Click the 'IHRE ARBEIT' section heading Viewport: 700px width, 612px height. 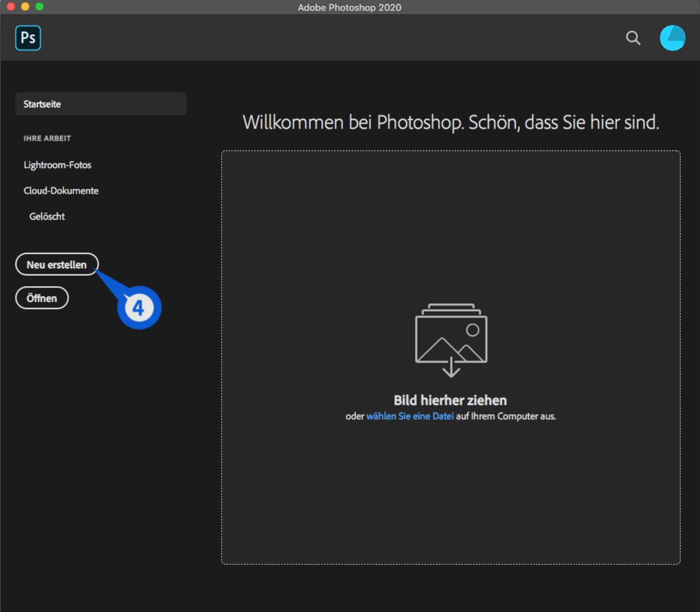(47, 138)
